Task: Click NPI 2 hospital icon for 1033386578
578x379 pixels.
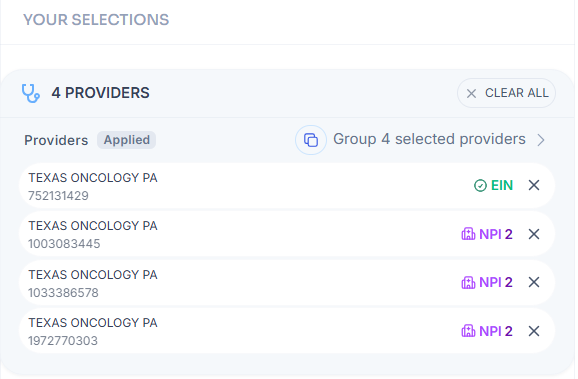Action: [x=468, y=282]
